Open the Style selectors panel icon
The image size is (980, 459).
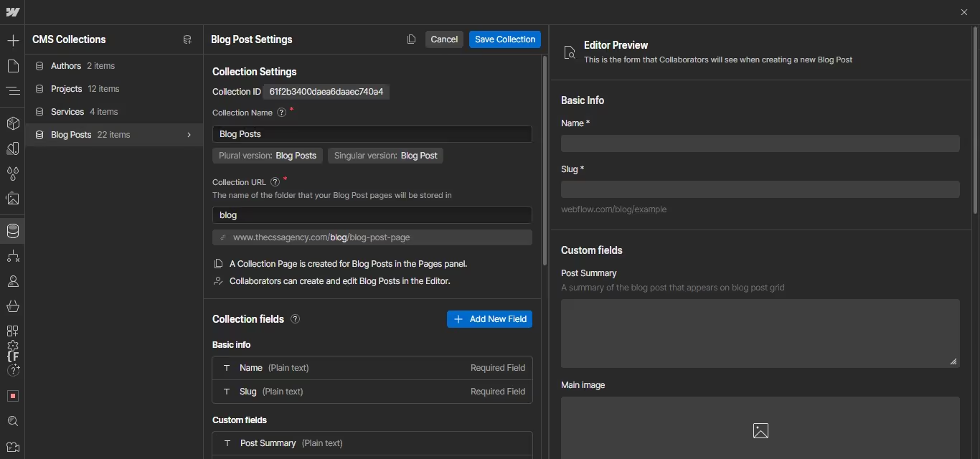[12, 148]
